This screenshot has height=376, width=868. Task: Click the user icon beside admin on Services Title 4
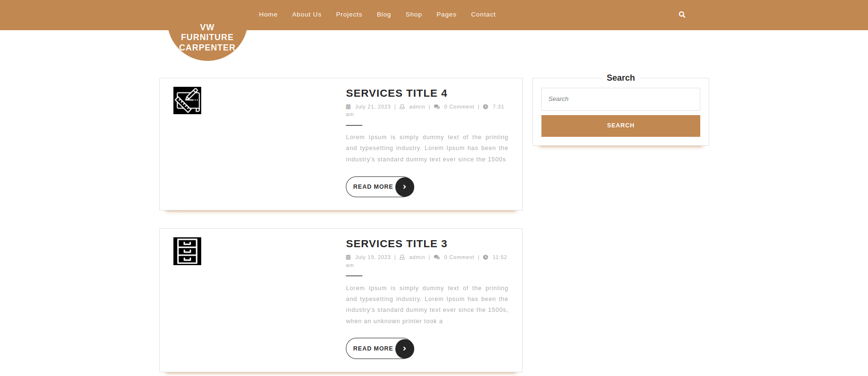pyautogui.click(x=402, y=107)
